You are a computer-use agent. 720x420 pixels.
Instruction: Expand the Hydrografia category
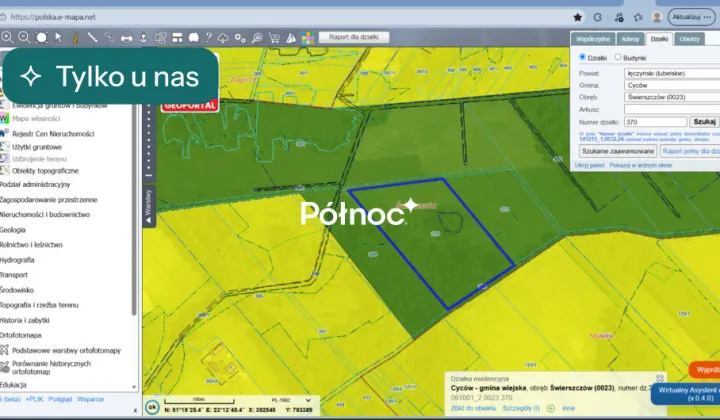coord(17,260)
